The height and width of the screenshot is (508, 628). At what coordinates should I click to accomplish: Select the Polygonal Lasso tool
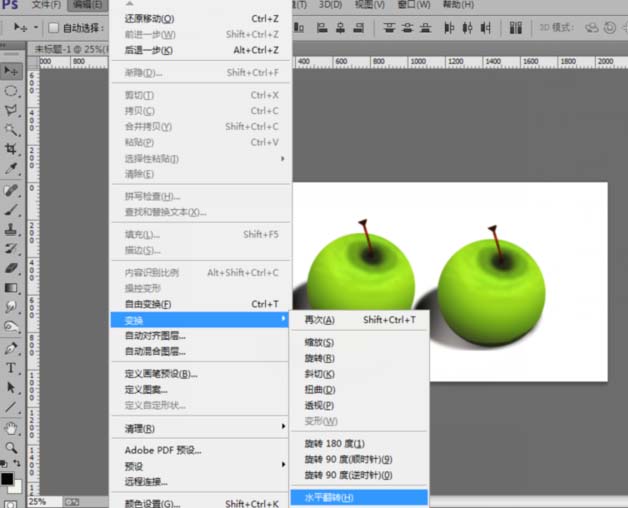12,110
